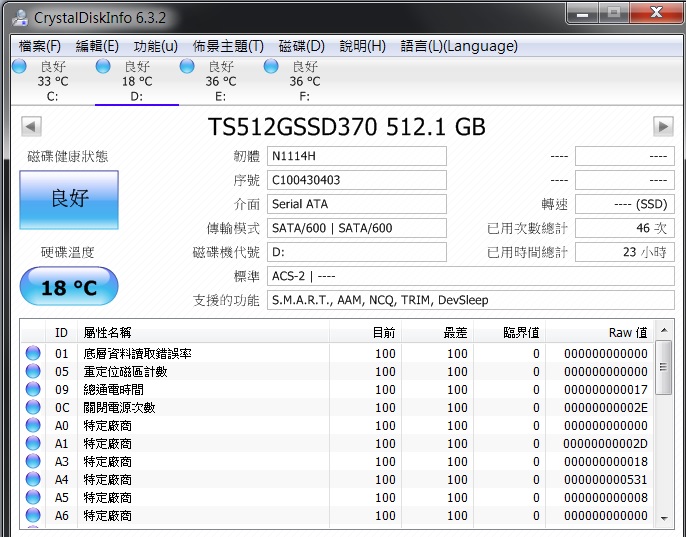This screenshot has height=537, width=686.
Task: Click the standard field ACS-2 | ----
Action: (471, 276)
